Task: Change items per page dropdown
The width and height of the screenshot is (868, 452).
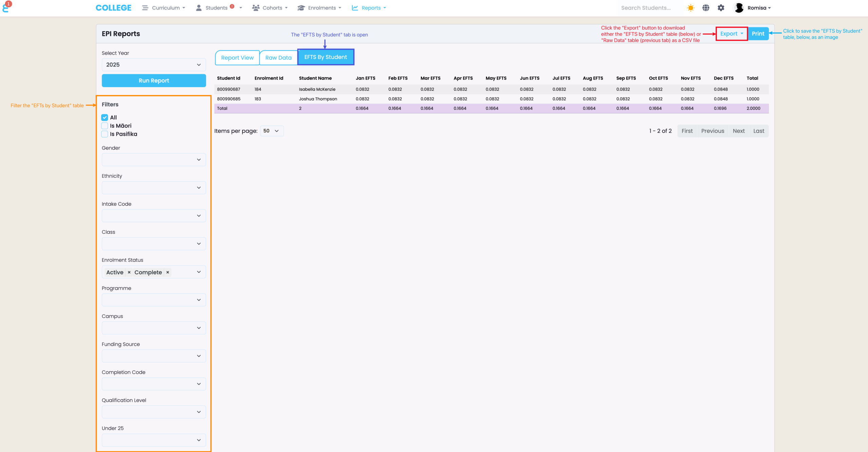Action: point(271,131)
